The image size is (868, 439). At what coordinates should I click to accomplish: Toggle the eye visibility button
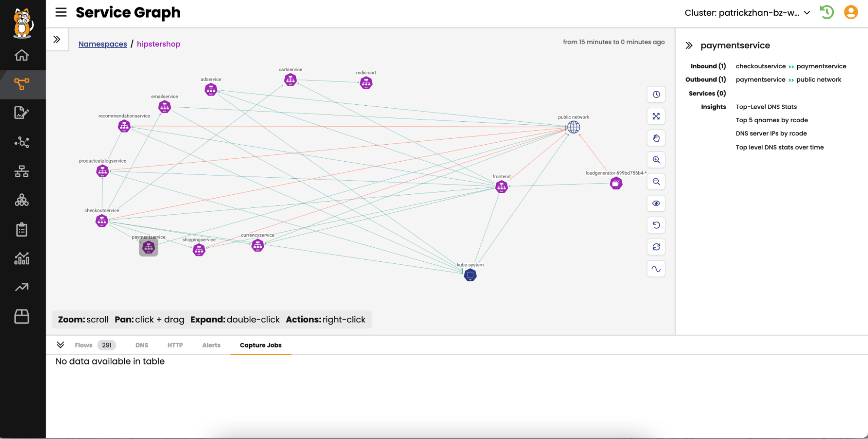[x=656, y=203]
